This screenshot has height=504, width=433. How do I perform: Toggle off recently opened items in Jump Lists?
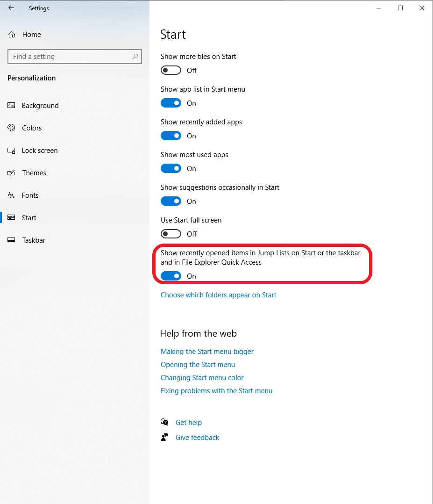click(x=171, y=276)
